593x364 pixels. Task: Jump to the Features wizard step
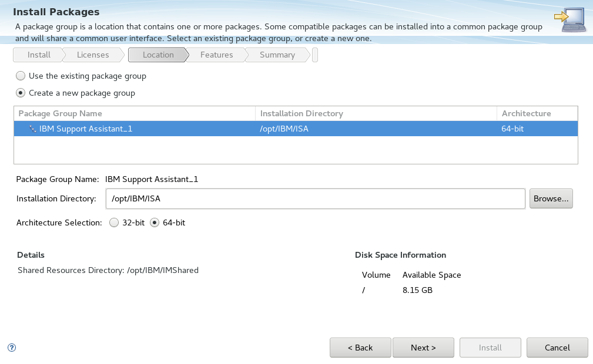pyautogui.click(x=216, y=55)
